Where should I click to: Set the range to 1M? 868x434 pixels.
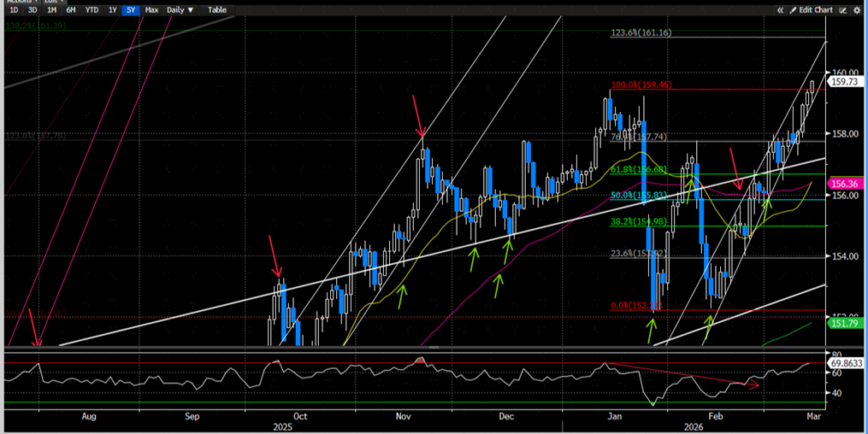coord(52,9)
